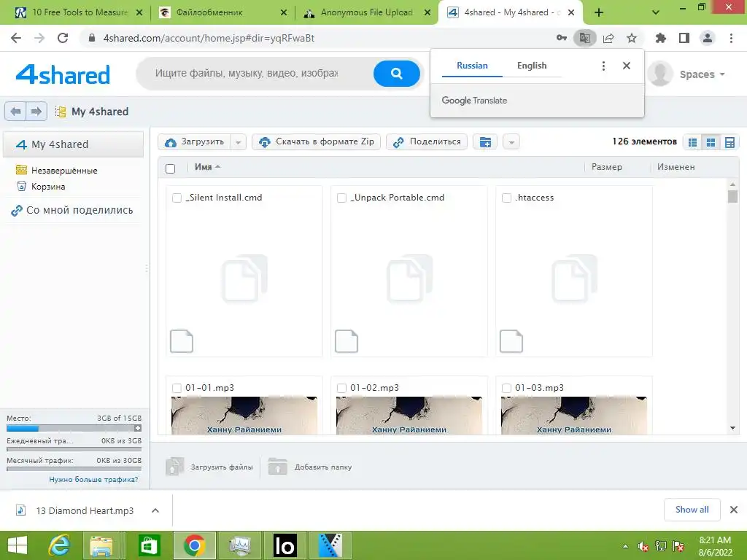This screenshot has width=747, height=560.
Task: Open the Chrome extensions puzzle icon
Action: pyautogui.click(x=661, y=38)
